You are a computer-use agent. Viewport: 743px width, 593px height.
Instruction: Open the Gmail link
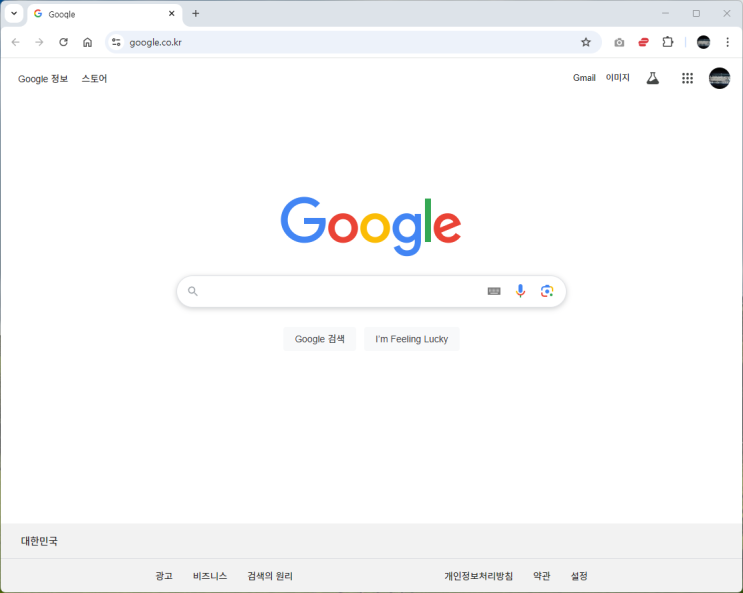pyautogui.click(x=584, y=78)
